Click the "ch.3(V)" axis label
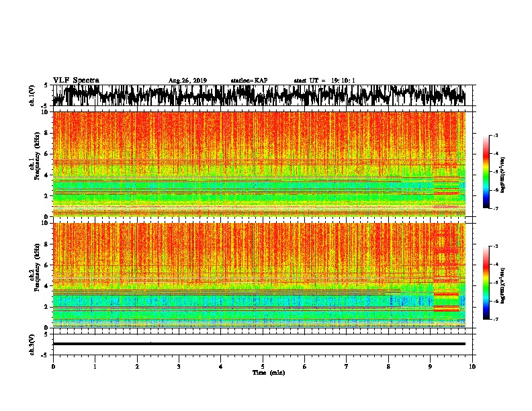Viewport: 532px width, 411px height. click(32, 345)
